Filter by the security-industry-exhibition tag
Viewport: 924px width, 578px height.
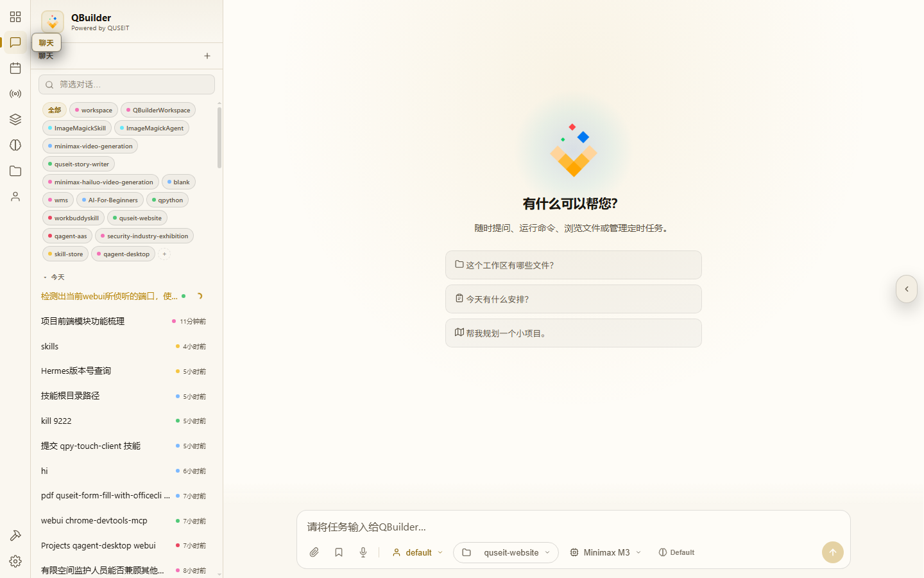144,236
